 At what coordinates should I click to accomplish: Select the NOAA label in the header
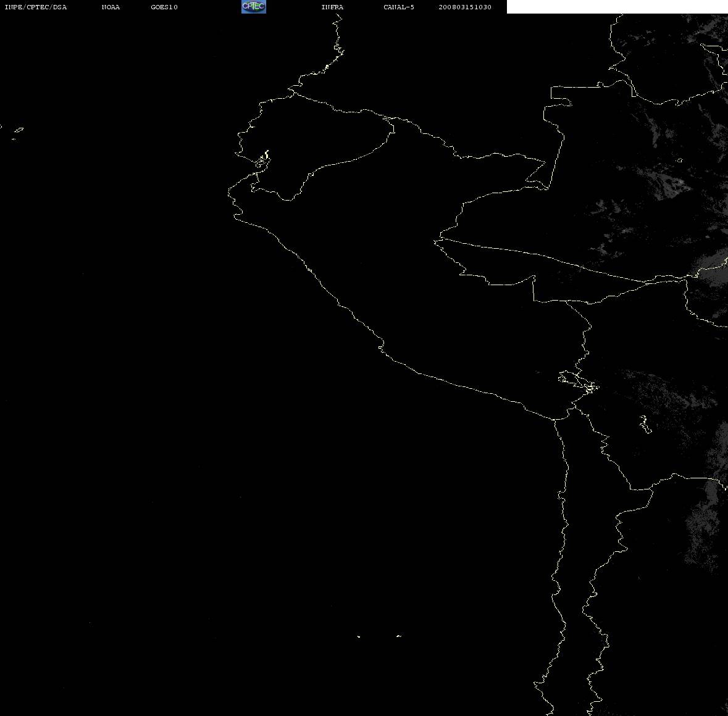(x=111, y=7)
